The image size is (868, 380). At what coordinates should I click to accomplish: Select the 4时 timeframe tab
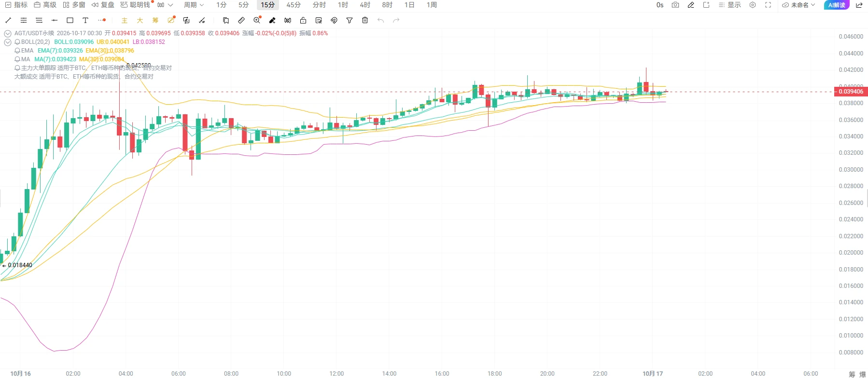click(365, 5)
